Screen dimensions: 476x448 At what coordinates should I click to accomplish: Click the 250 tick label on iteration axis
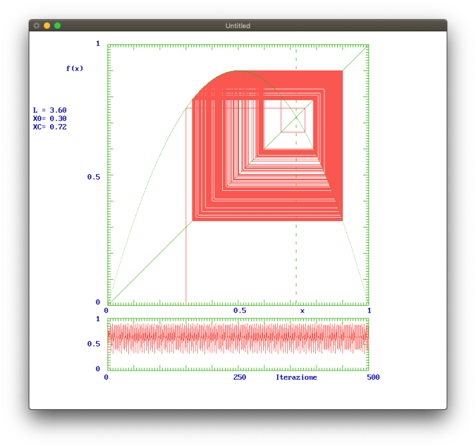pos(239,378)
